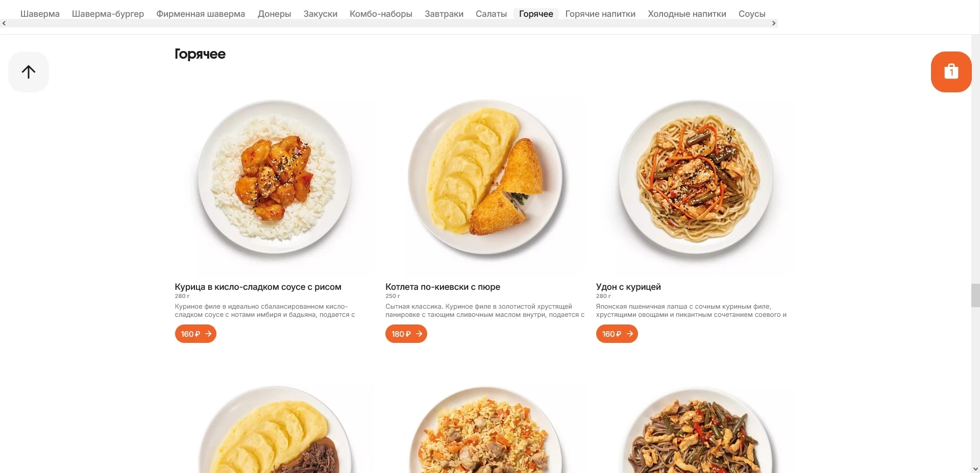
Task: Add chicken udon for 160 ₽
Action: tap(617, 334)
